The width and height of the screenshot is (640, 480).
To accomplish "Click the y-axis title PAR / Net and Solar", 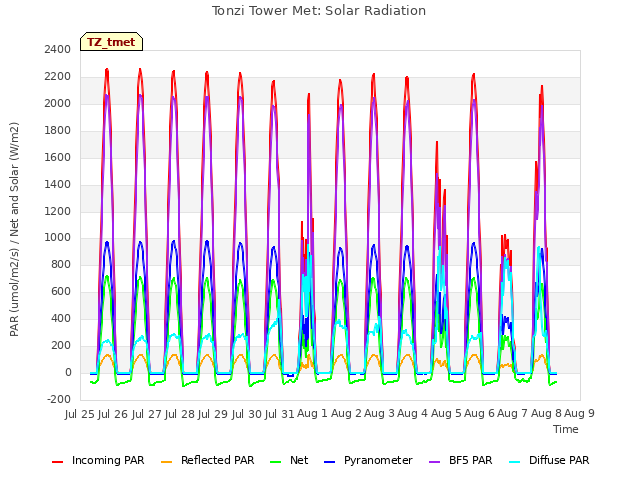I will tap(14, 229).
